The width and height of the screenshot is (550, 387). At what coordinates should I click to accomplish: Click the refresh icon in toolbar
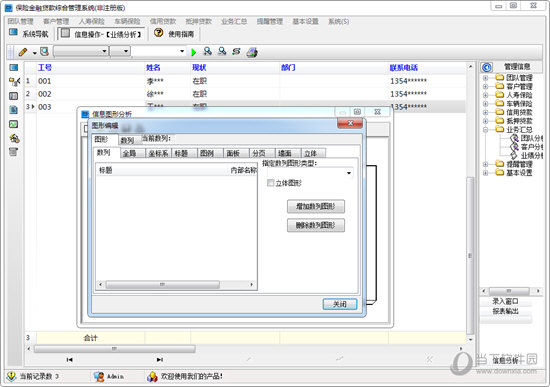coord(236,52)
